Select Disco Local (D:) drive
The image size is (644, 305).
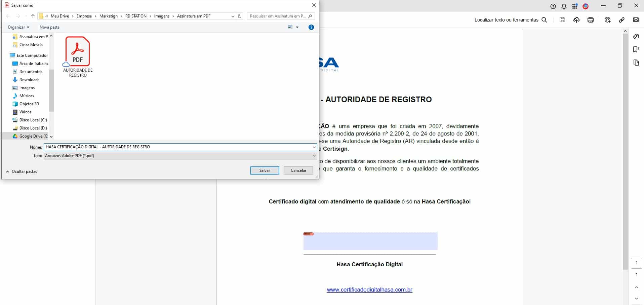coord(30,128)
